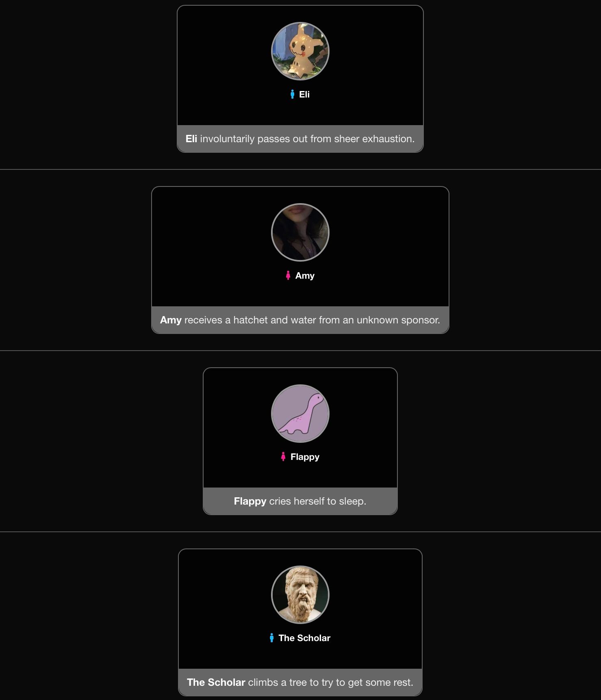Image resolution: width=601 pixels, height=700 pixels.
Task: Click the Eli name label under avatar
Action: [304, 94]
